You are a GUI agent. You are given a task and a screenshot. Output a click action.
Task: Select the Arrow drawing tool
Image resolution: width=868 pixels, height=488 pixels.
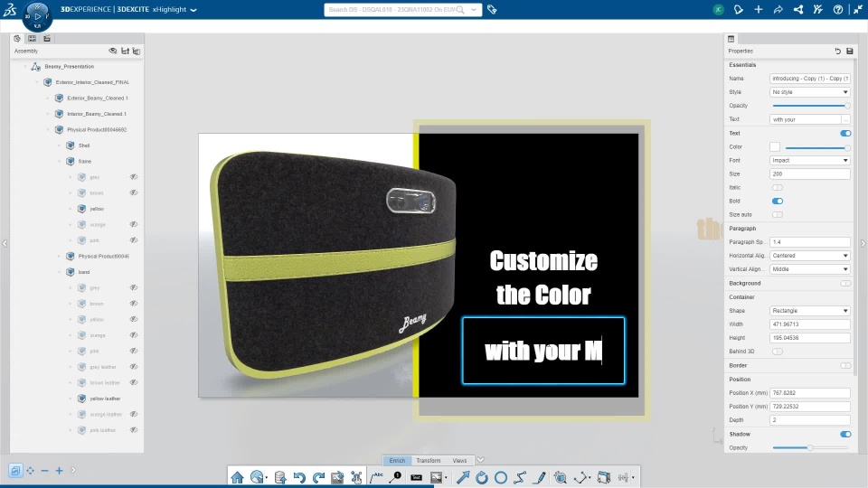click(x=463, y=477)
